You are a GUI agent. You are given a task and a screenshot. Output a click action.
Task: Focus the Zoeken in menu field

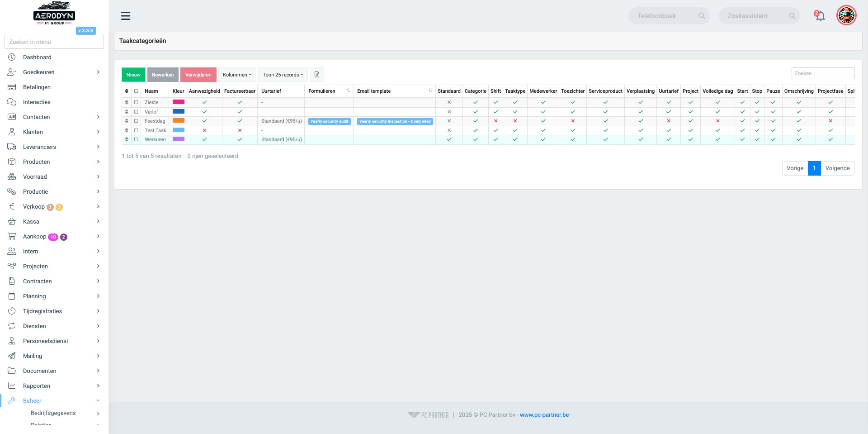tap(54, 42)
